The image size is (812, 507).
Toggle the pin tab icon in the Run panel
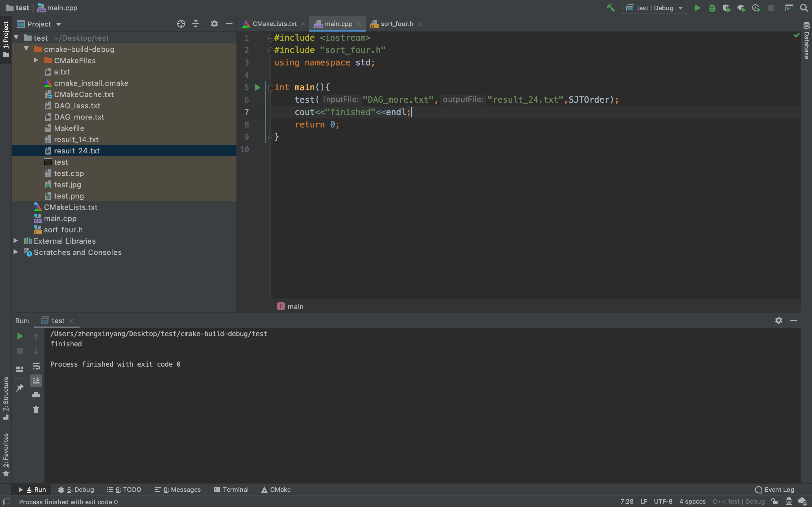tap(20, 388)
